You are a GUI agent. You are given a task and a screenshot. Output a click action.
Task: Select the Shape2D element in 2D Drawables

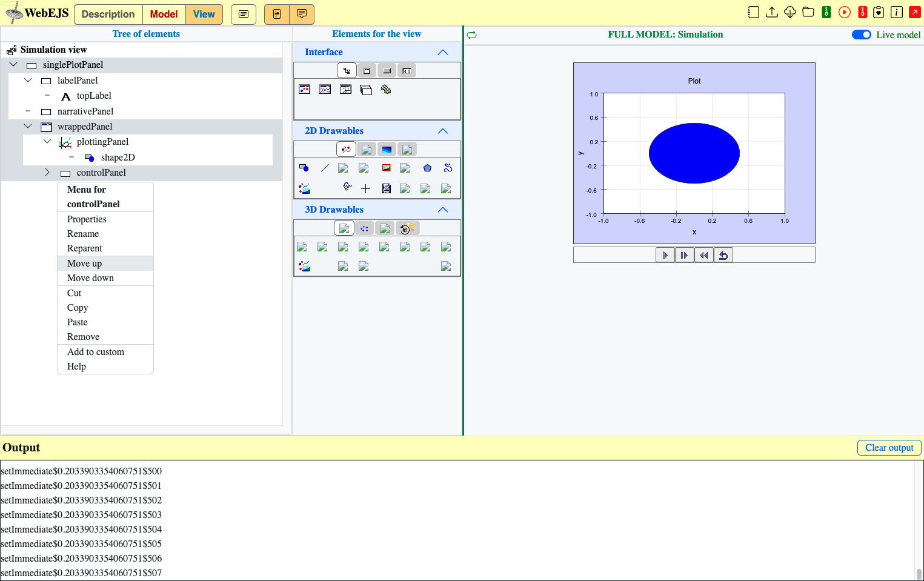304,168
